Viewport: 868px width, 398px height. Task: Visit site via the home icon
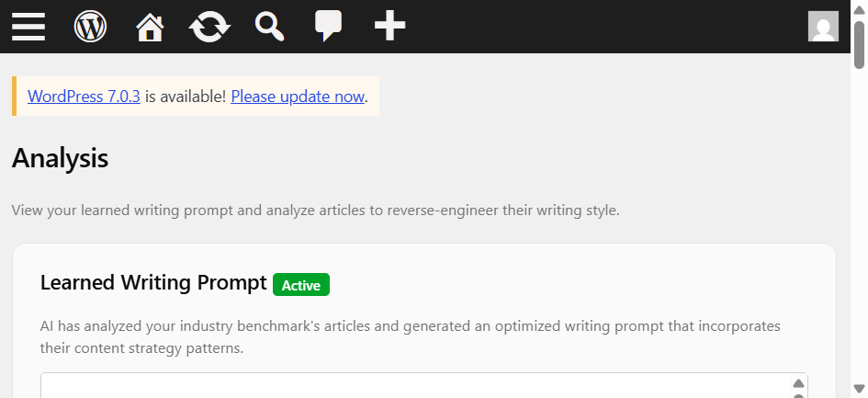[150, 27]
